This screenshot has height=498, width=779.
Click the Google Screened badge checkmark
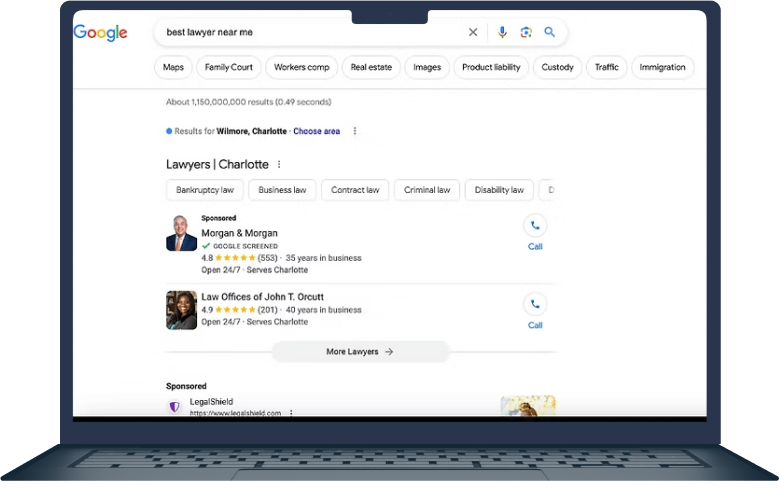tap(206, 246)
